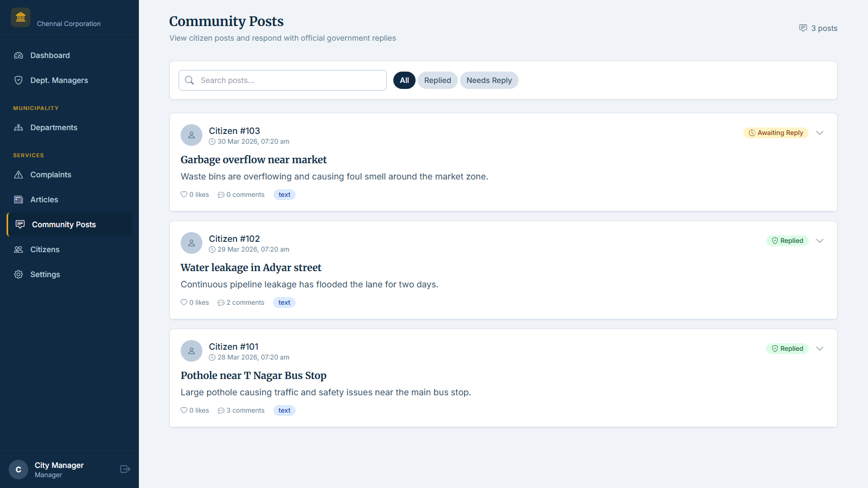This screenshot has width=868, height=488.
Task: Like the Garbage overflow post heart icon
Action: (x=183, y=194)
